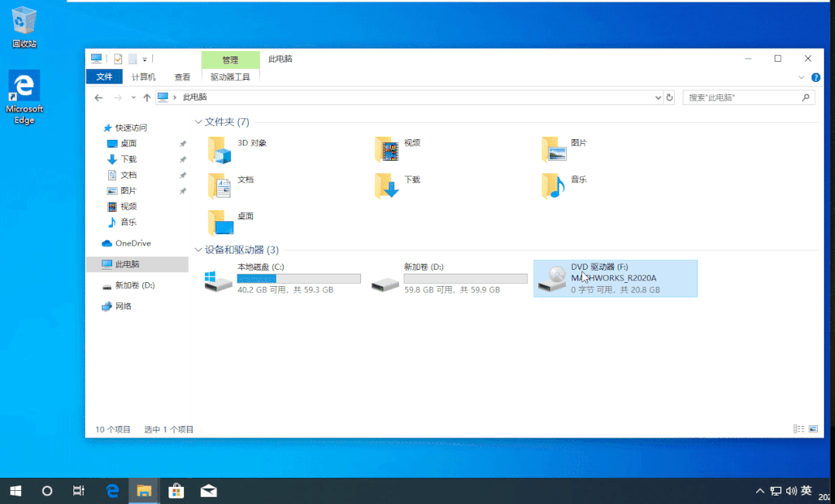Open the DVD drive (F:) MATHWORKS_R2020A
The image size is (835, 504).
coord(615,278)
